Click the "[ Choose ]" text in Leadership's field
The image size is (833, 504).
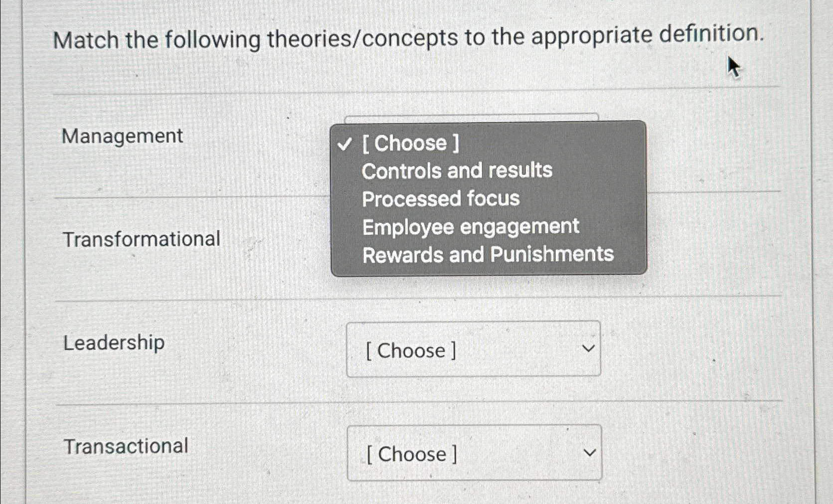410,350
